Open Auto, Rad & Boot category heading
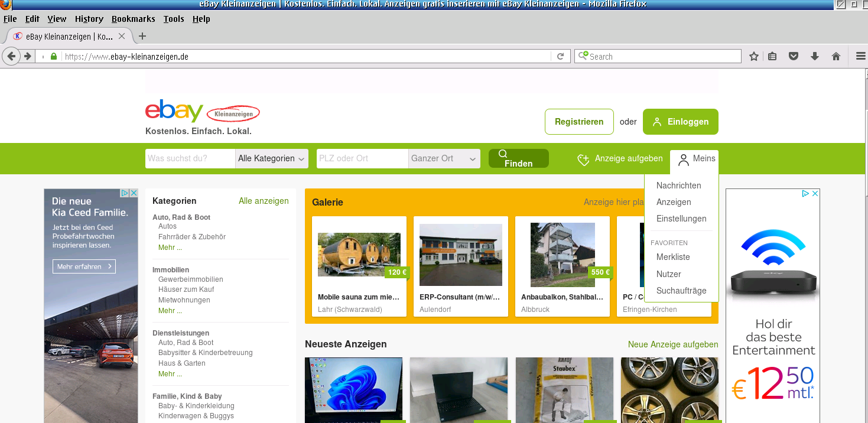Image resolution: width=868 pixels, height=423 pixels. click(x=181, y=217)
